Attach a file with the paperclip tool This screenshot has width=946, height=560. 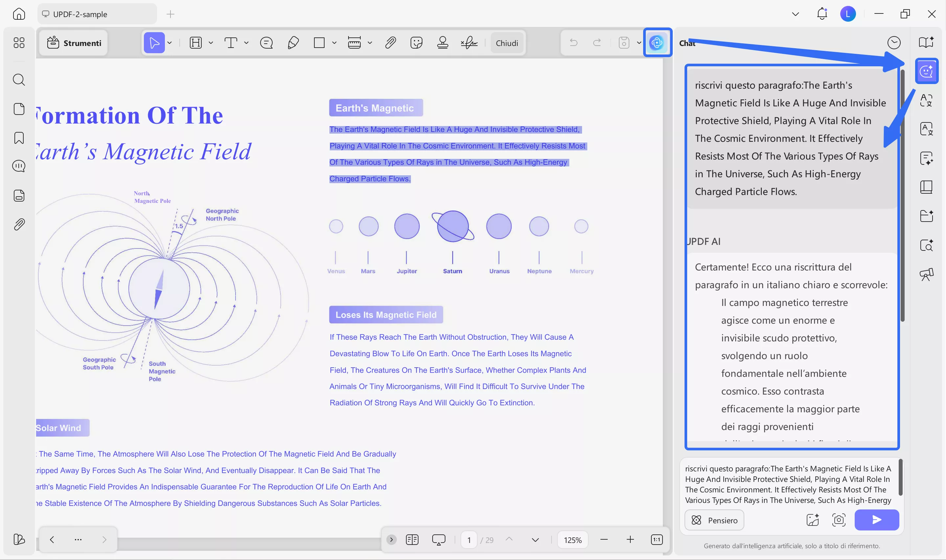pyautogui.click(x=391, y=43)
